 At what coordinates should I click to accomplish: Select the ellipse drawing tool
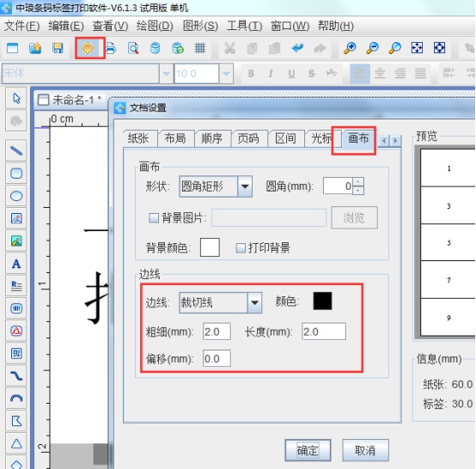click(16, 196)
